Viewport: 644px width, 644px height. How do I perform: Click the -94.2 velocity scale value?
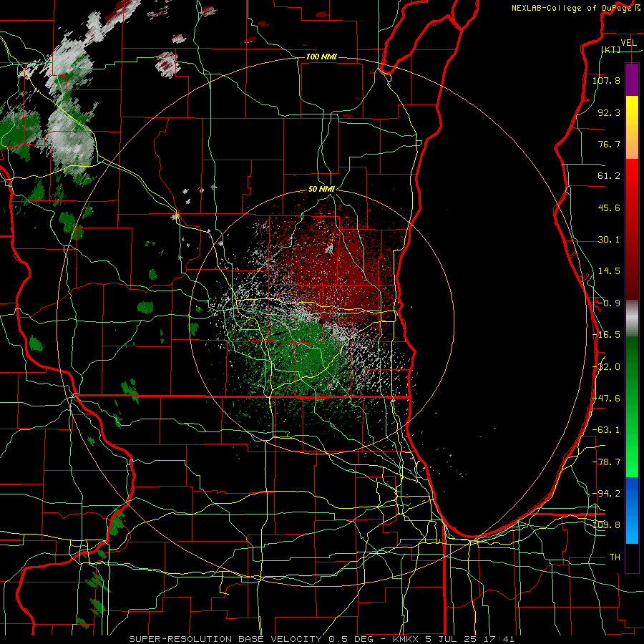(606, 493)
